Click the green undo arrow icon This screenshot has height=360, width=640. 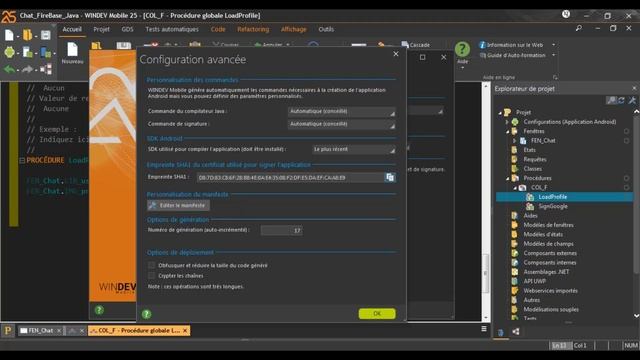point(9,69)
